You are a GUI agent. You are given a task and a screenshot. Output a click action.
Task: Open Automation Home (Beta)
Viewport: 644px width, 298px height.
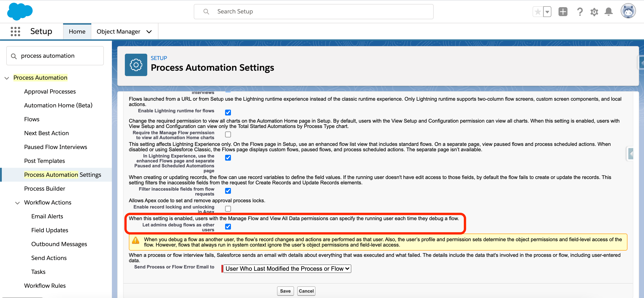point(58,105)
